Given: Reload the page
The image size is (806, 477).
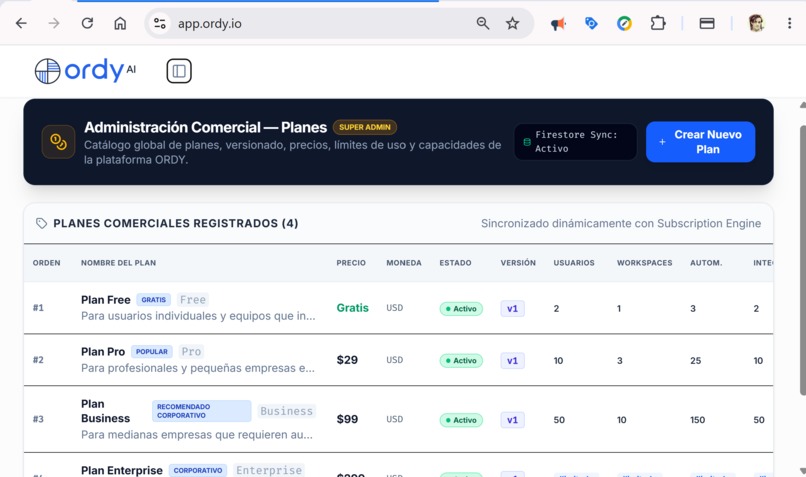Looking at the screenshot, I should (x=87, y=23).
